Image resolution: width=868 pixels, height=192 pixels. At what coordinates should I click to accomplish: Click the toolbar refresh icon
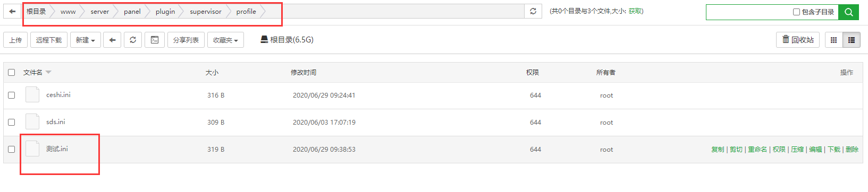(133, 40)
